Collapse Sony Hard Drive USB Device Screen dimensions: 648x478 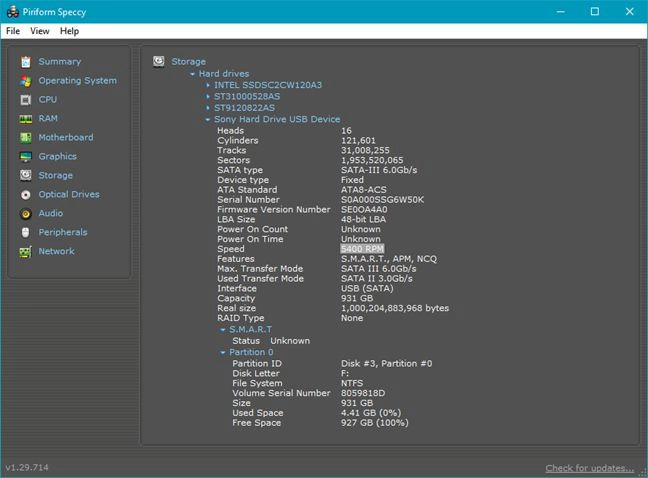point(208,119)
